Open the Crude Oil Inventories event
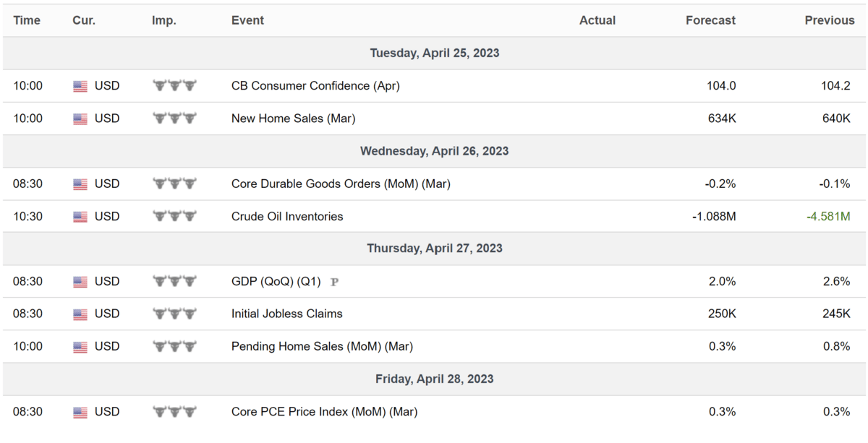 pos(287,216)
